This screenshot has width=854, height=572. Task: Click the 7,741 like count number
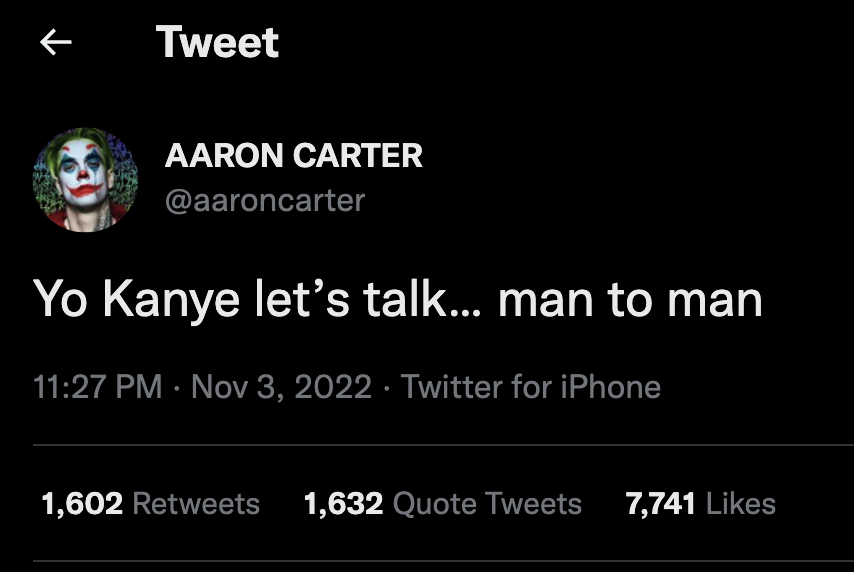click(x=660, y=503)
